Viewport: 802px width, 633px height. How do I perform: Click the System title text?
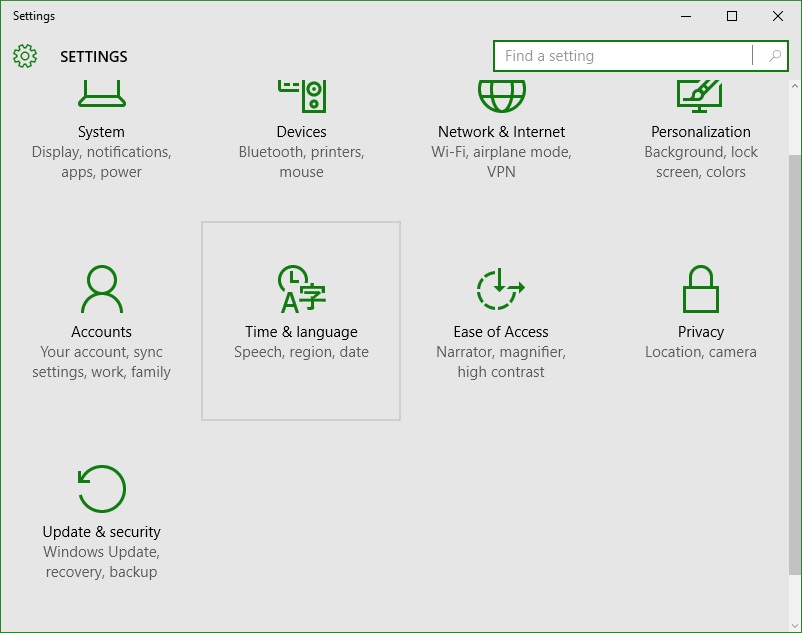point(101,132)
